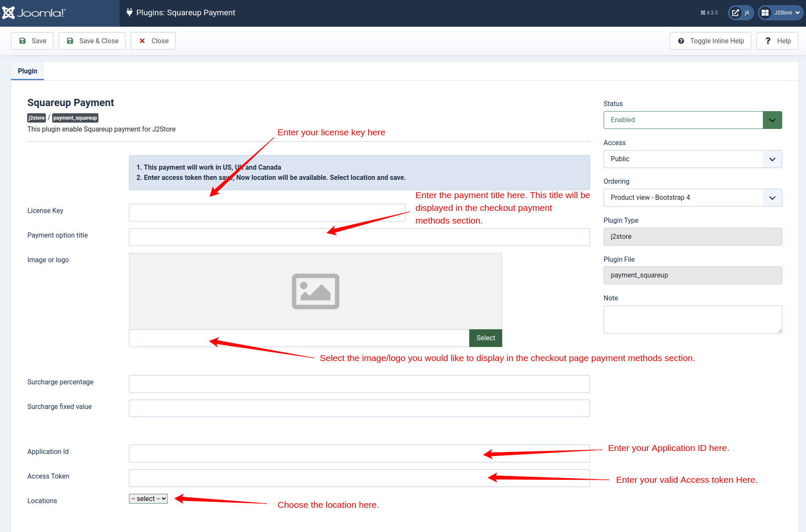The width and height of the screenshot is (806, 532).
Task: Switch to the Plugin tab
Action: pyautogui.click(x=28, y=71)
